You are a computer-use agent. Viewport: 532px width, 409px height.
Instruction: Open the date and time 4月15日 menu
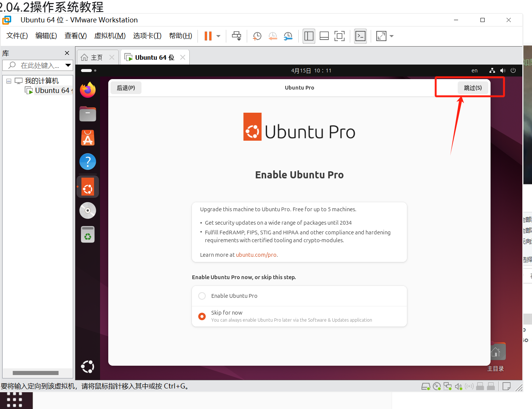(x=311, y=71)
